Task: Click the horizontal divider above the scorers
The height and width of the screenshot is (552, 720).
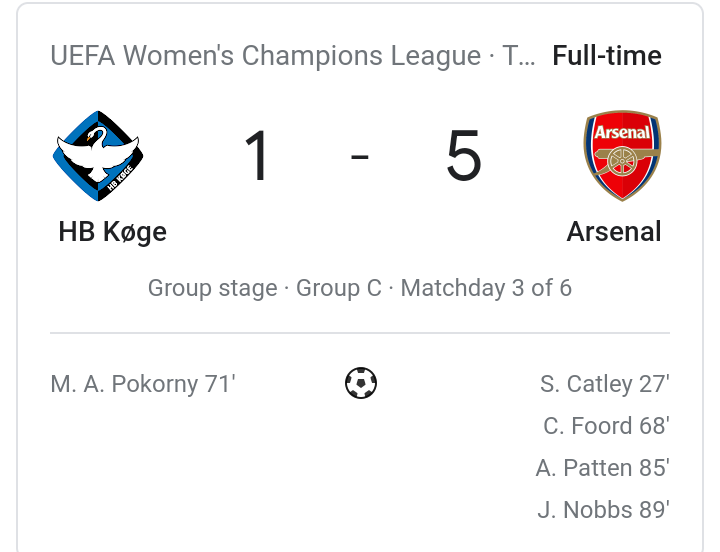Action: coord(360,332)
